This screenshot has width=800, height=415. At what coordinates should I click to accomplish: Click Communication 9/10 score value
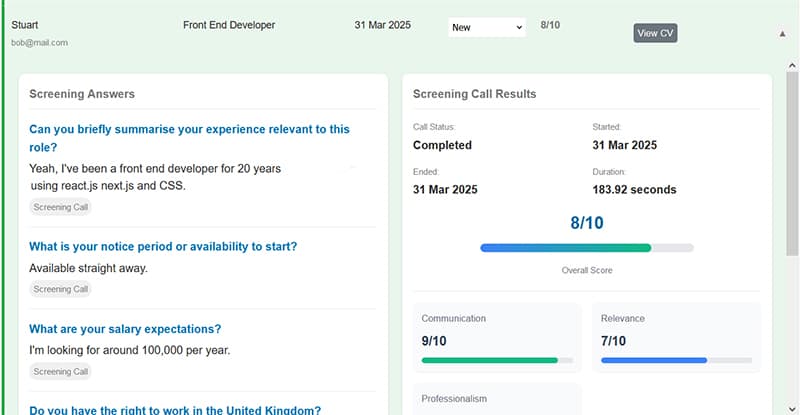tap(434, 341)
